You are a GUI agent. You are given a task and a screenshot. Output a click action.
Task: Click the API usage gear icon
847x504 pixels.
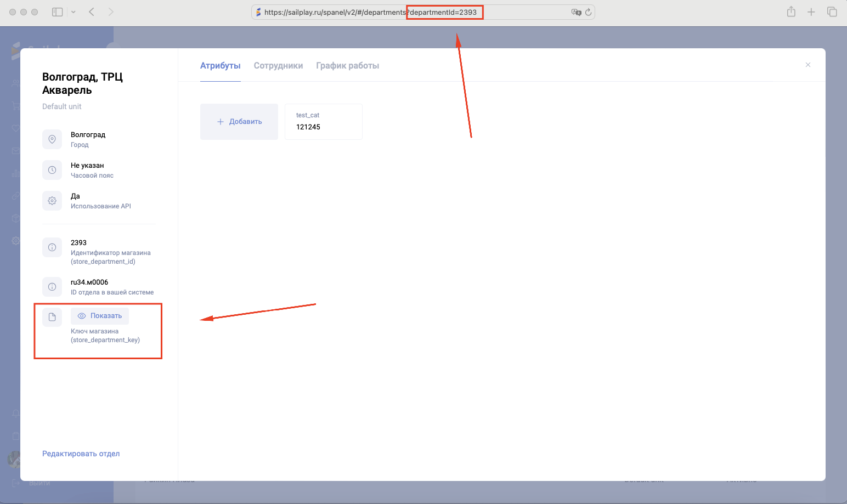[x=52, y=201]
